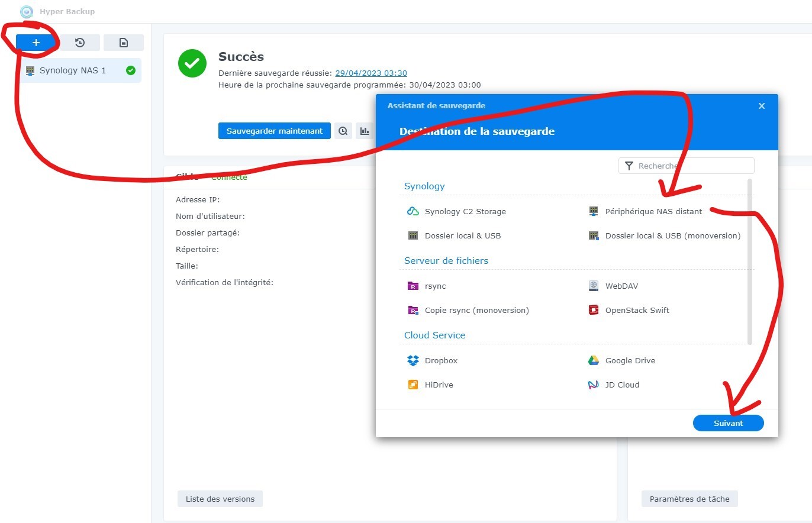Click the Répertoire label
This screenshot has height=523, width=812.
tap(197, 249)
